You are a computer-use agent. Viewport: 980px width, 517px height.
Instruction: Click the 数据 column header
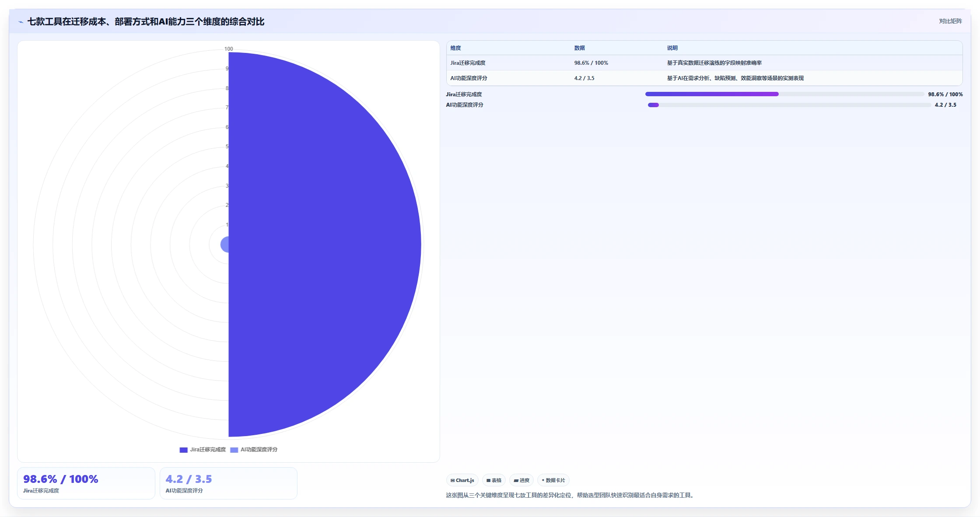pos(579,48)
